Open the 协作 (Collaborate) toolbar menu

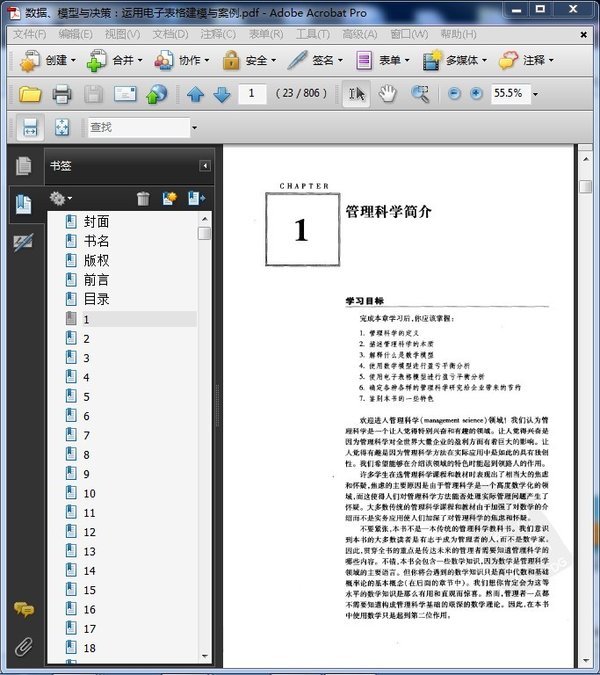click(x=182, y=60)
